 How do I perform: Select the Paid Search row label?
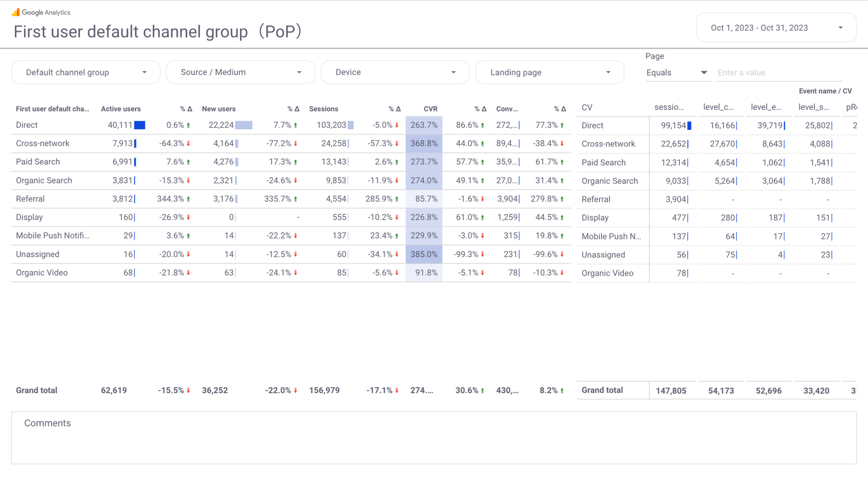(38, 162)
